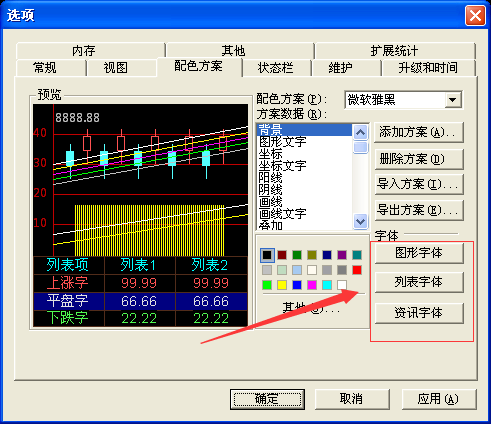
Task: Select 坐标文字 in the data list
Action: [305, 166]
